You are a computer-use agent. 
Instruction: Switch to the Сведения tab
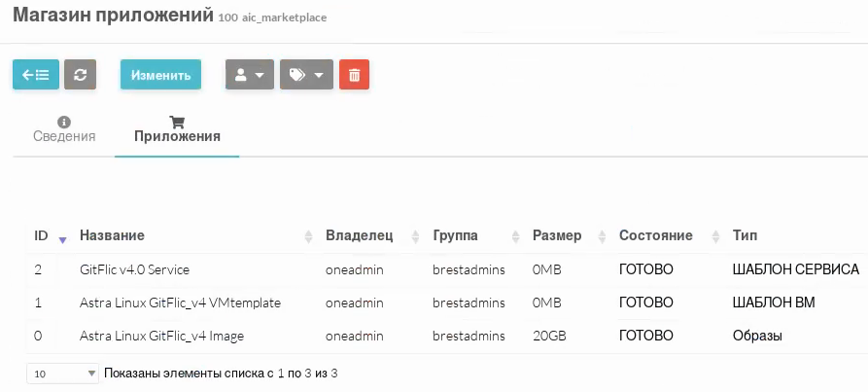coord(64,136)
